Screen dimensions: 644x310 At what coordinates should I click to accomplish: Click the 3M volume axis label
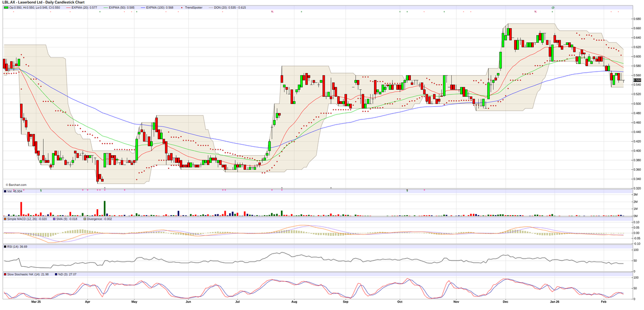point(636,195)
